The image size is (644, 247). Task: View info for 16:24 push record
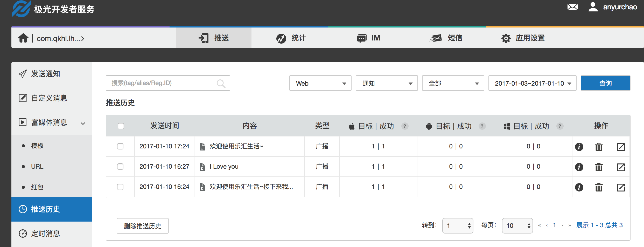[x=579, y=187]
